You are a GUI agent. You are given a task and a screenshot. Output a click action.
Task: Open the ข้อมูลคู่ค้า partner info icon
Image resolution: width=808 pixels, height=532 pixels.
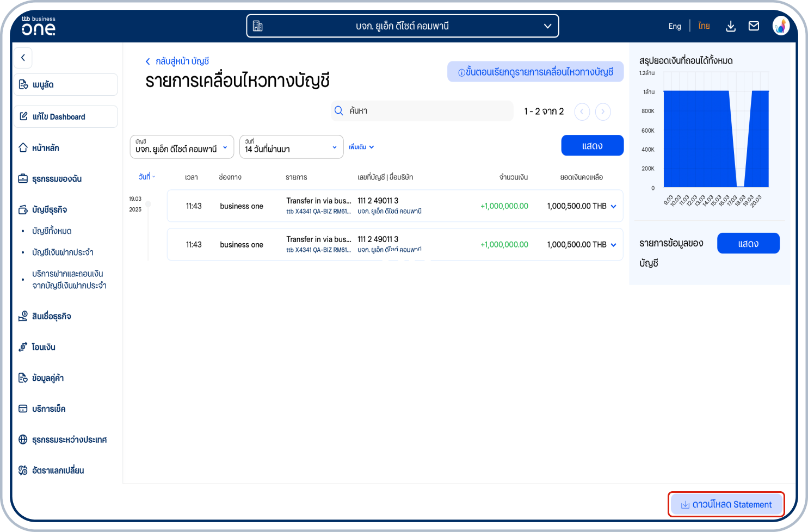[22, 378]
